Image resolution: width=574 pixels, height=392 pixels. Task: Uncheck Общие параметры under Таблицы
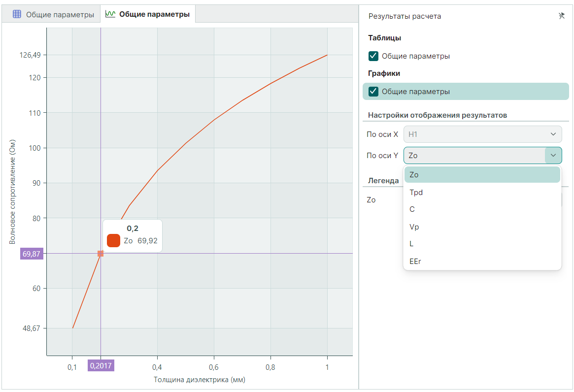tap(373, 56)
